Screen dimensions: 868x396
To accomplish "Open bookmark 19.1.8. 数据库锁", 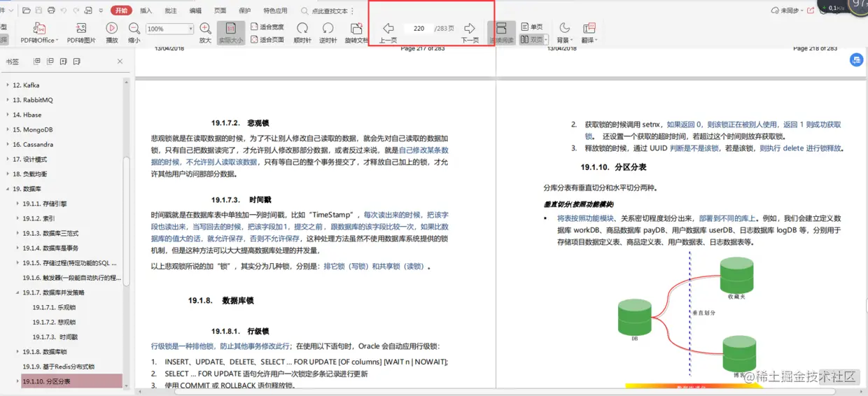I will pos(45,352).
